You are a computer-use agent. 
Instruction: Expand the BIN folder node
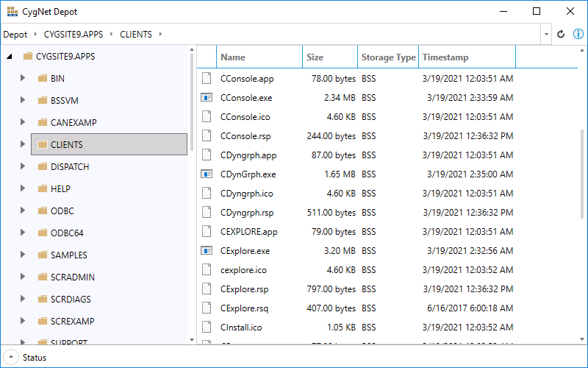click(23, 78)
